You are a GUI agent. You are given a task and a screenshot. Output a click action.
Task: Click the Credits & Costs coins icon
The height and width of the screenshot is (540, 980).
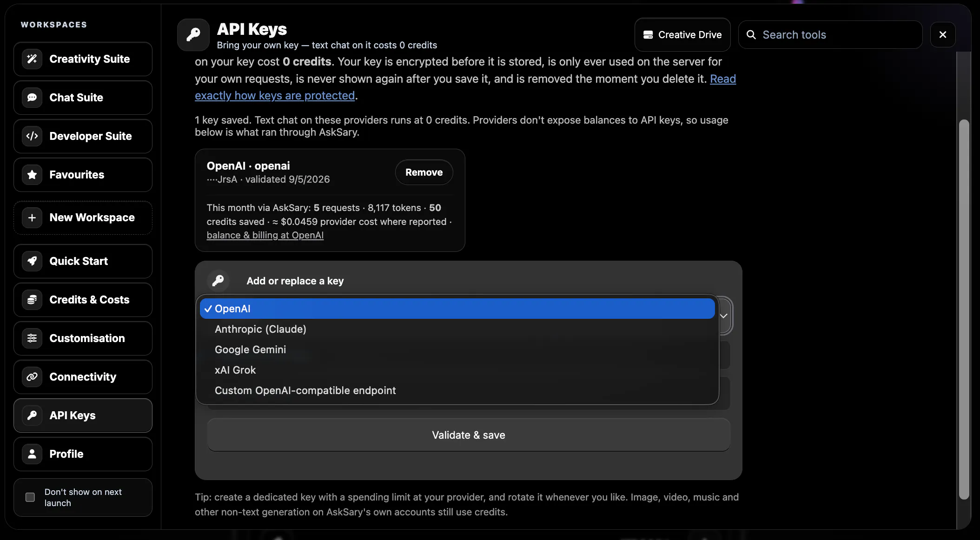pos(32,300)
